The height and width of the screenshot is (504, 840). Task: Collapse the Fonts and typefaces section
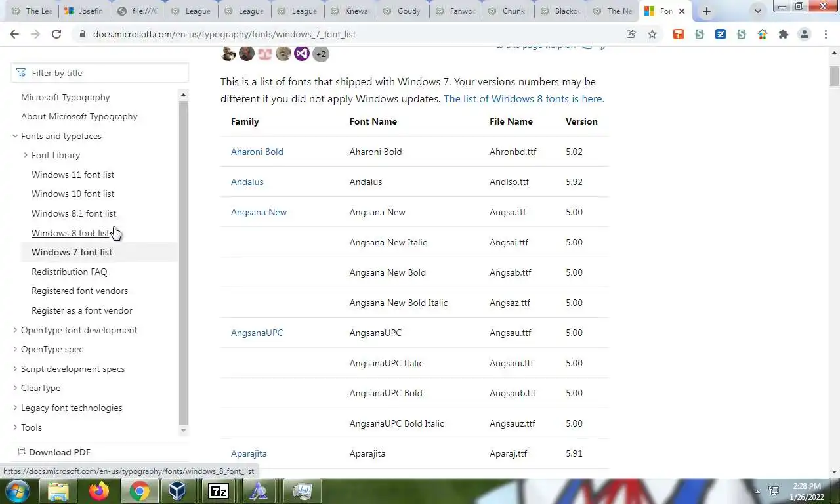click(15, 136)
